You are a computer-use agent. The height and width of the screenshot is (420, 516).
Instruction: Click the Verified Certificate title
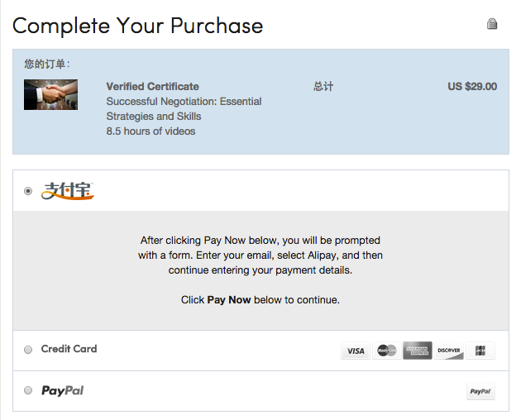coord(153,87)
